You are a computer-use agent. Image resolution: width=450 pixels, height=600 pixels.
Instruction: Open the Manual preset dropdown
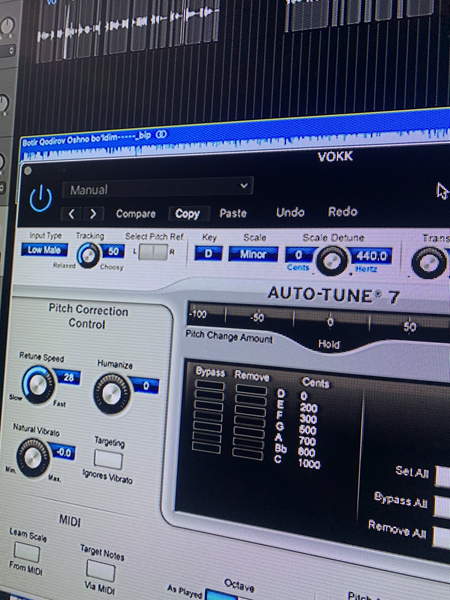point(157,188)
